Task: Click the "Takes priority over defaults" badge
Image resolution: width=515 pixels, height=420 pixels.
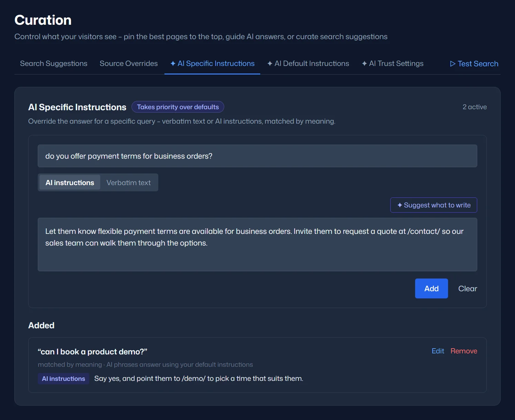Action: pos(178,107)
